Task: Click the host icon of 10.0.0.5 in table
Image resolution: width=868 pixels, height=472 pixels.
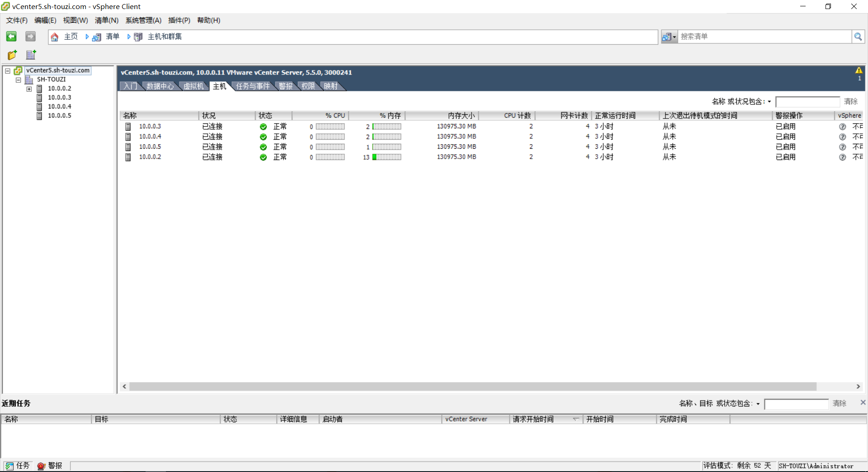Action: (128, 147)
